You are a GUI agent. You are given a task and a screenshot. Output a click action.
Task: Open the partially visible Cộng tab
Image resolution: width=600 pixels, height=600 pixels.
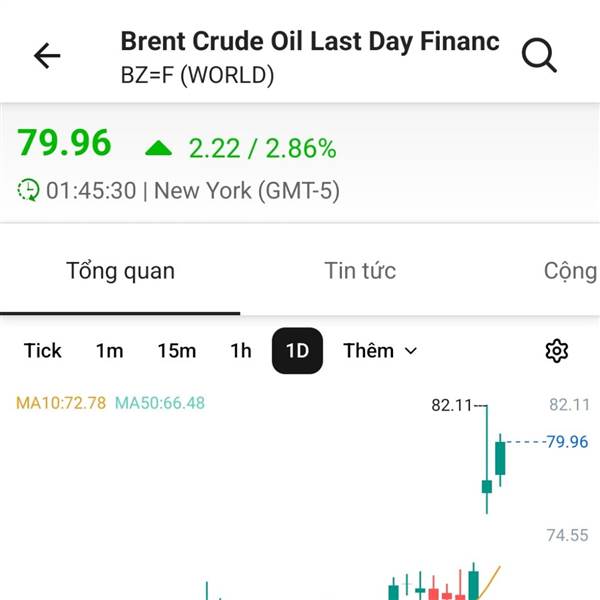pyautogui.click(x=570, y=271)
